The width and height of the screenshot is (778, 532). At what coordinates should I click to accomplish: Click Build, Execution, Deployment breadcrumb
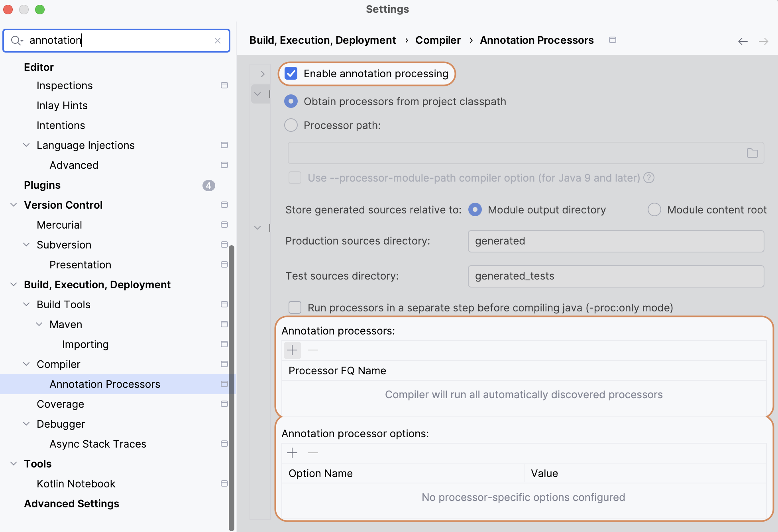pyautogui.click(x=322, y=40)
